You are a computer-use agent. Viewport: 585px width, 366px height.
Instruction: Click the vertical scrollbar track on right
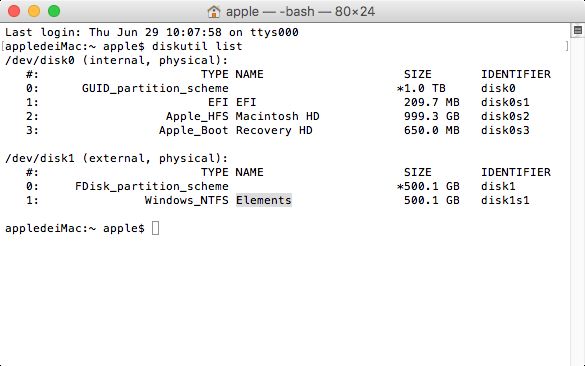578,201
